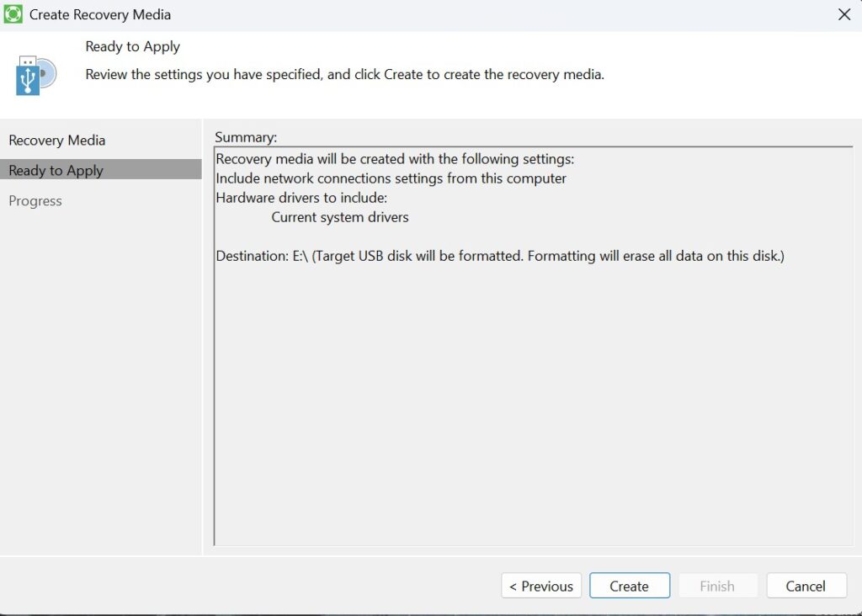Screen dimensions: 862x616
Task: Cancel the recovery media wizard
Action: [x=806, y=587]
